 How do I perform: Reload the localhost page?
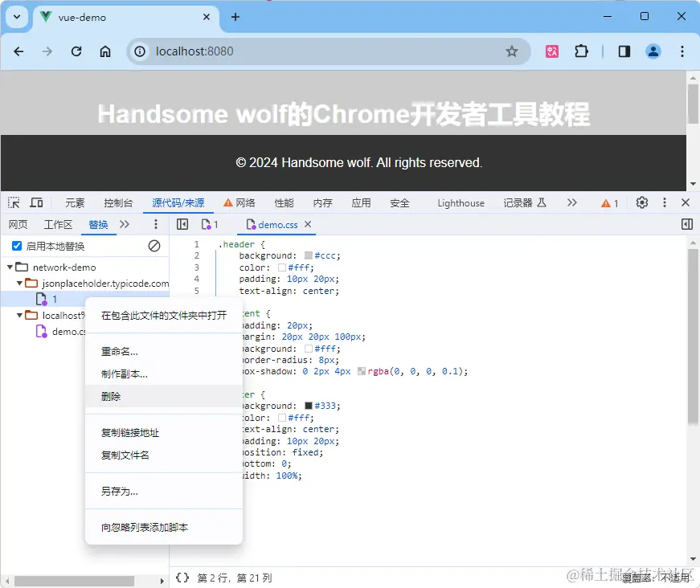click(76, 51)
